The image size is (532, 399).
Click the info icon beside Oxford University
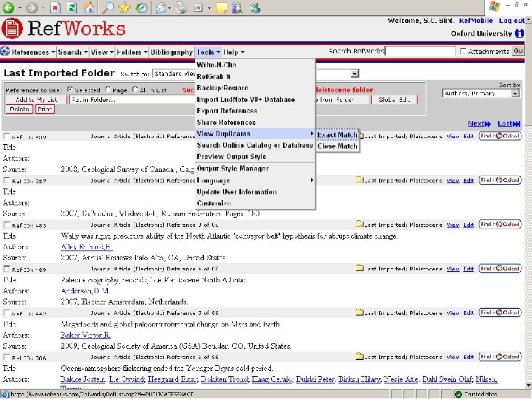coord(519,33)
